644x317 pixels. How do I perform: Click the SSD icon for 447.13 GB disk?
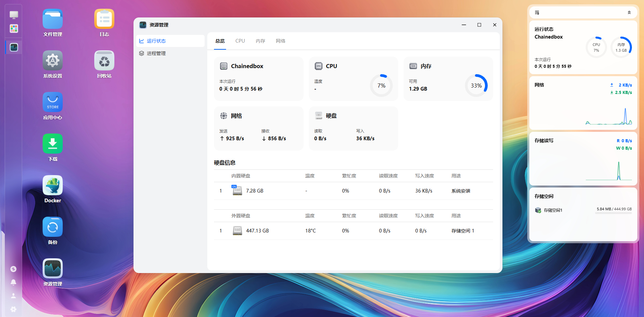point(237,230)
